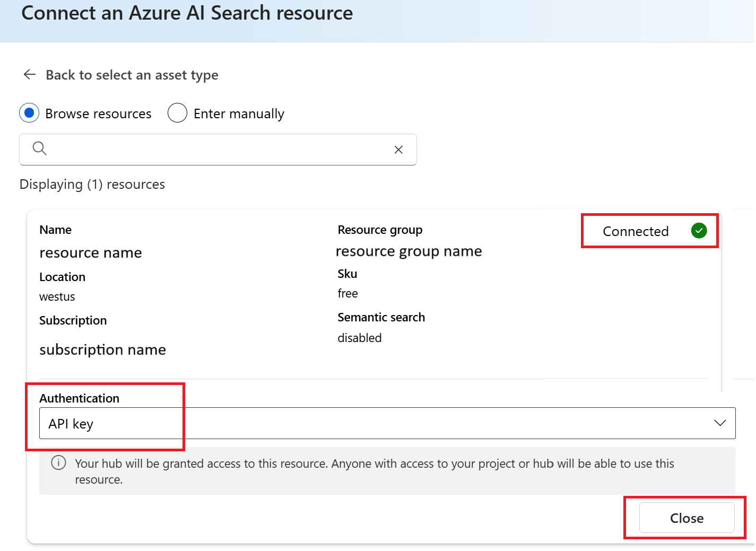756x551 pixels.
Task: Click the info icon beside hub message
Action: coord(58,463)
